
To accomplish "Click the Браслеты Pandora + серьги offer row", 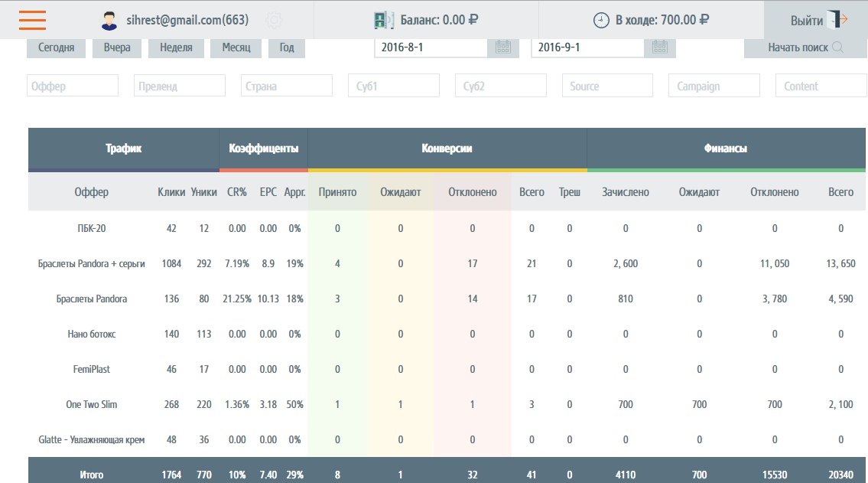I will [91, 263].
